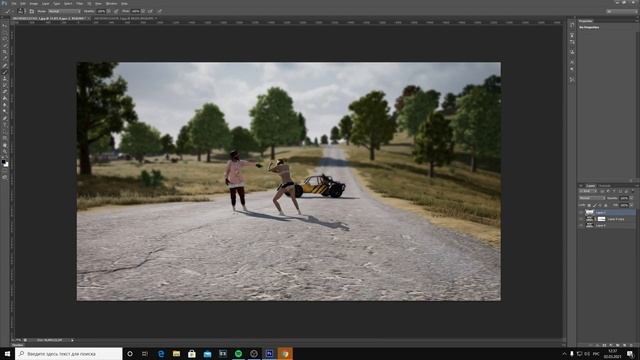This screenshot has width=640, height=360.
Task: Hide the Layer 1 layer visibility eye
Action: click(x=580, y=212)
